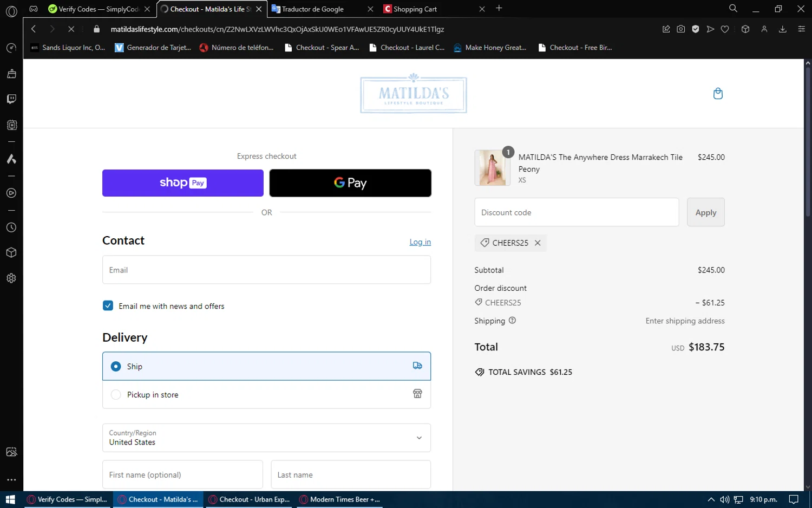Open the sidebar player icon
This screenshot has height=508, width=812.
point(11,193)
